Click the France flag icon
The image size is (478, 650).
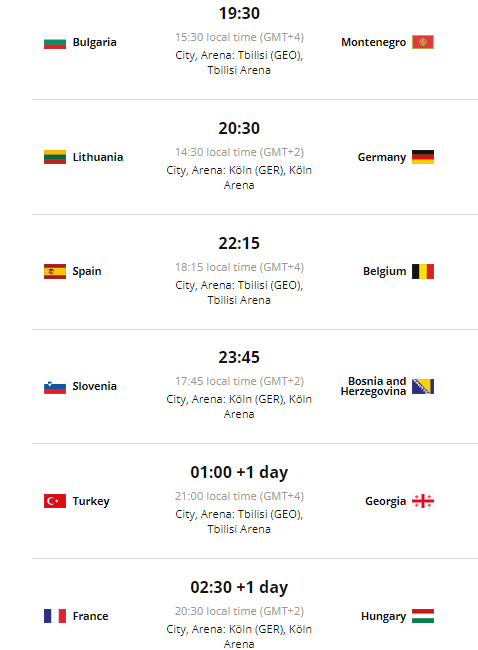(x=55, y=616)
